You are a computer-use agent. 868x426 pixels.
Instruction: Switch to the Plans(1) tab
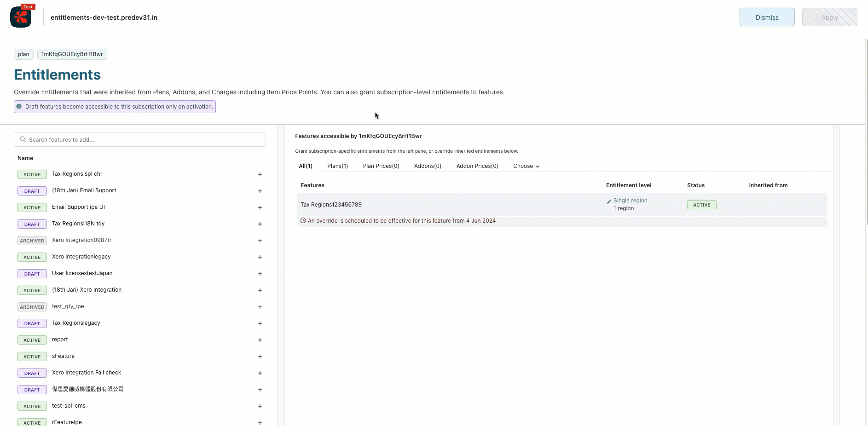click(x=337, y=166)
